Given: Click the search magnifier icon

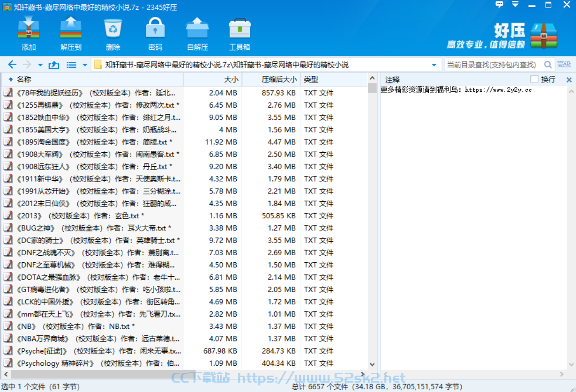Looking at the screenshot, I should point(547,65).
